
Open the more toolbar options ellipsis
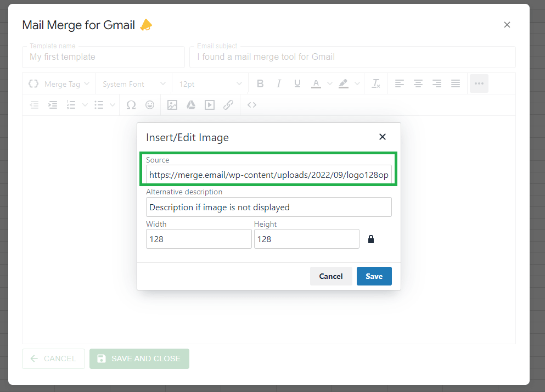tap(479, 83)
